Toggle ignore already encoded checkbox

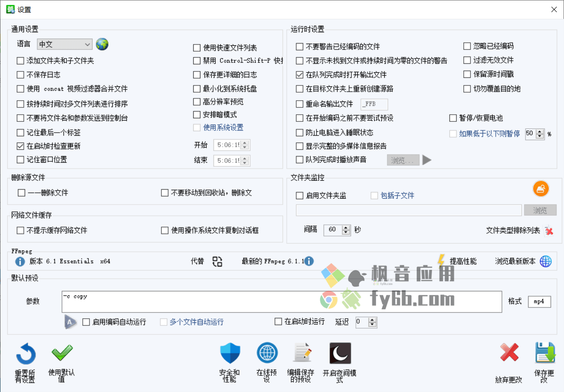click(x=467, y=46)
